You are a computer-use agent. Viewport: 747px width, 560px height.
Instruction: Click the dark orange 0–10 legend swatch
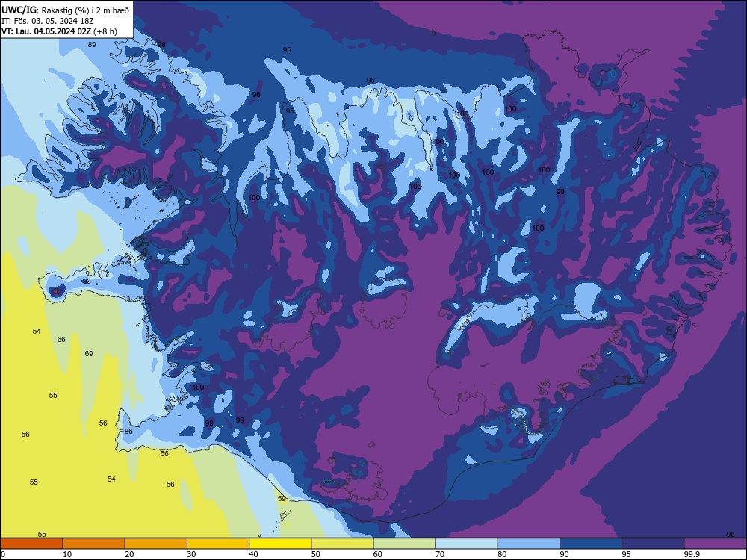point(31,544)
